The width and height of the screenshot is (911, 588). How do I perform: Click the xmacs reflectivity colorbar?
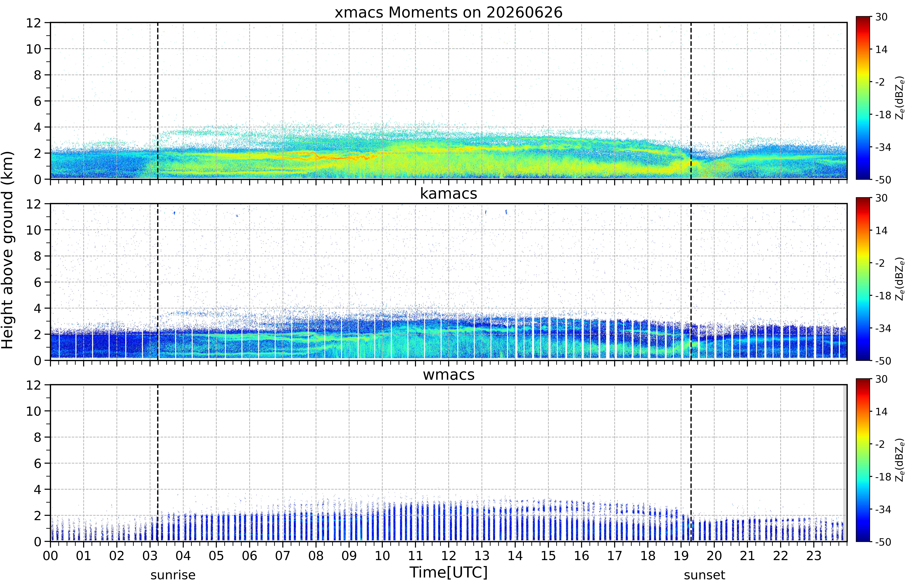pyautogui.click(x=863, y=98)
